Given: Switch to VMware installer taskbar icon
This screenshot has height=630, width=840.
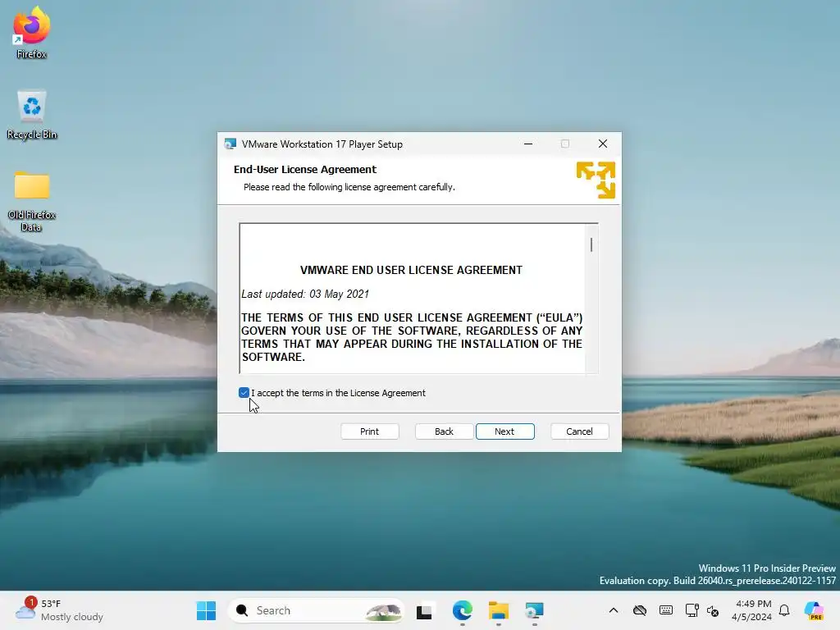Looking at the screenshot, I should (x=535, y=610).
